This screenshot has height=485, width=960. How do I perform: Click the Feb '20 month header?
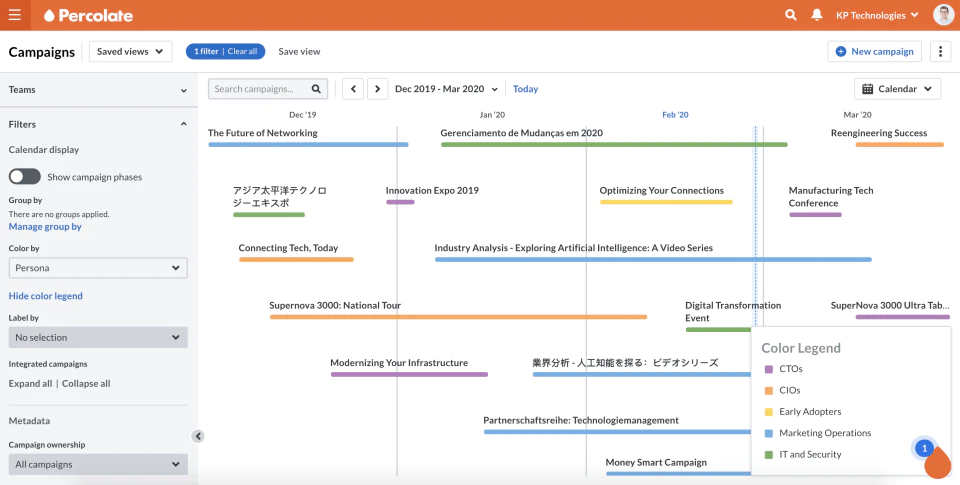click(x=675, y=115)
